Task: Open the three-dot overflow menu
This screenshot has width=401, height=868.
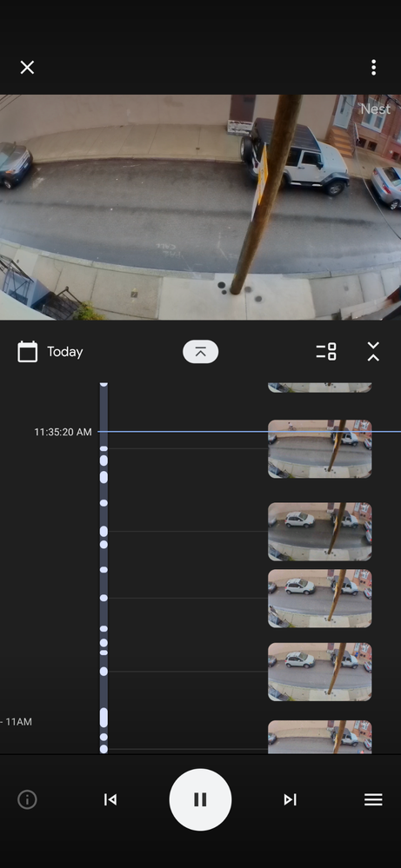Action: [374, 68]
